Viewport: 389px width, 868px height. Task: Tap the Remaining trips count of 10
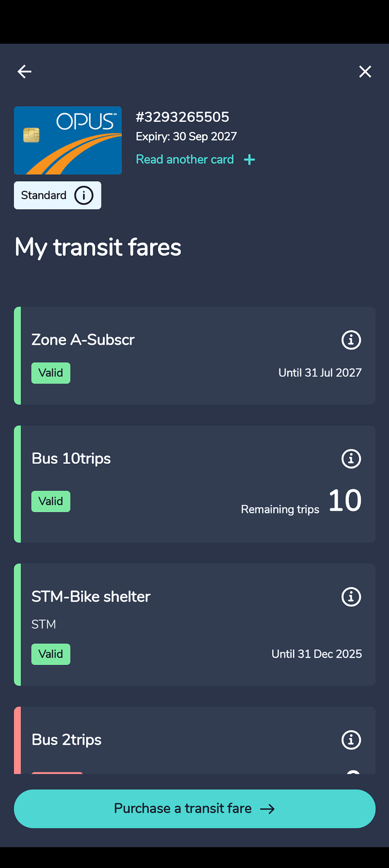coord(345,500)
